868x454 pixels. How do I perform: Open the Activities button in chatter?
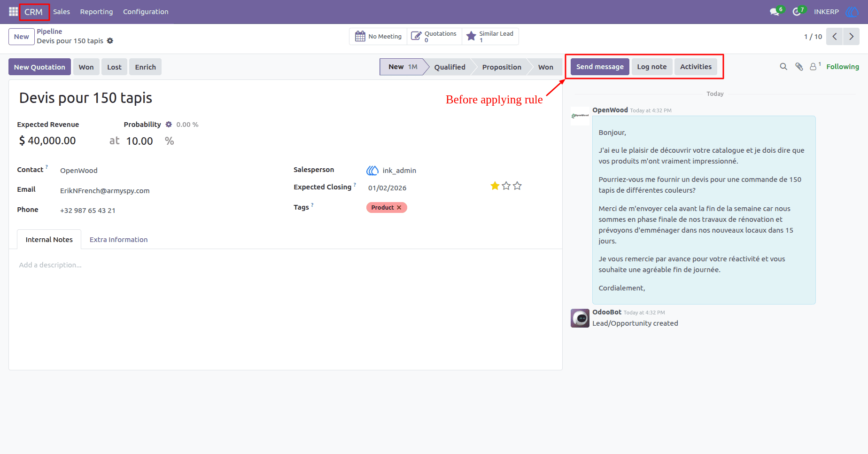(x=696, y=67)
